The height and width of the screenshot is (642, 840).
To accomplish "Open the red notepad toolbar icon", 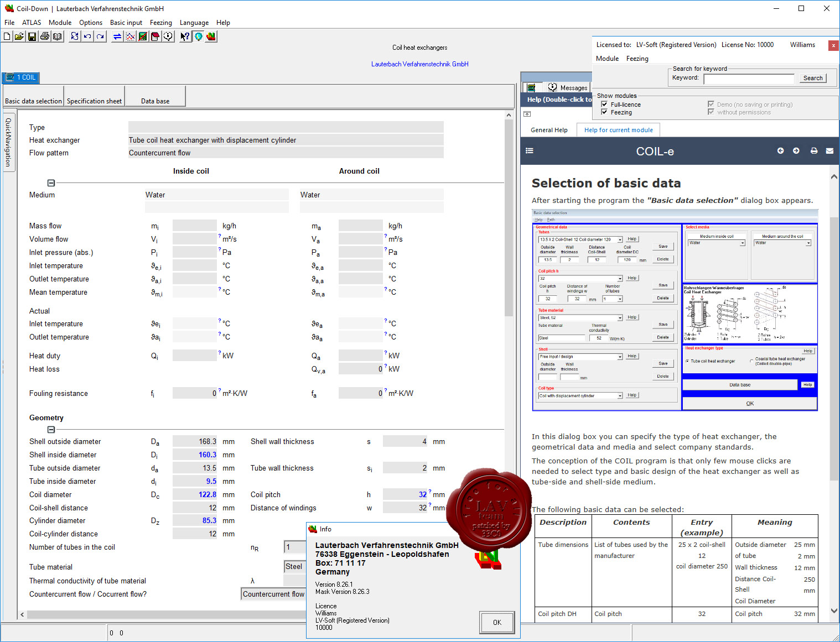I will tap(155, 36).
